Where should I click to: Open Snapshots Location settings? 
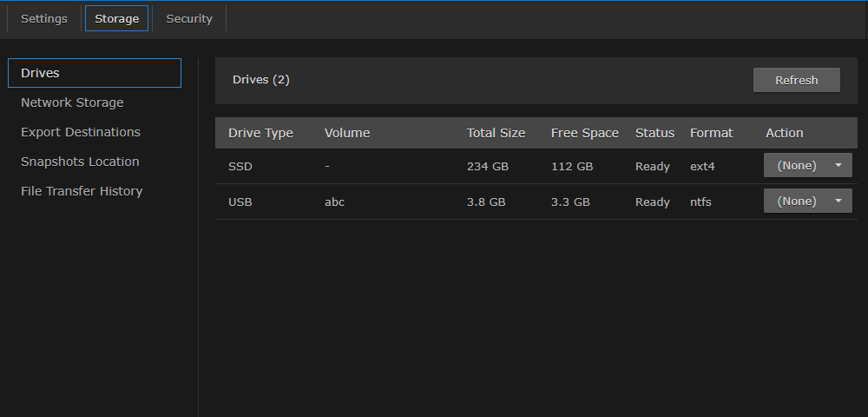tap(80, 162)
